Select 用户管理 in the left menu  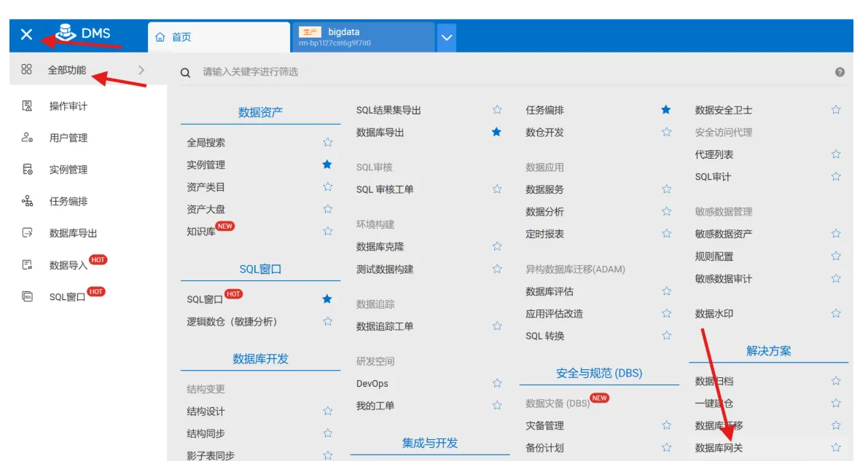point(68,138)
